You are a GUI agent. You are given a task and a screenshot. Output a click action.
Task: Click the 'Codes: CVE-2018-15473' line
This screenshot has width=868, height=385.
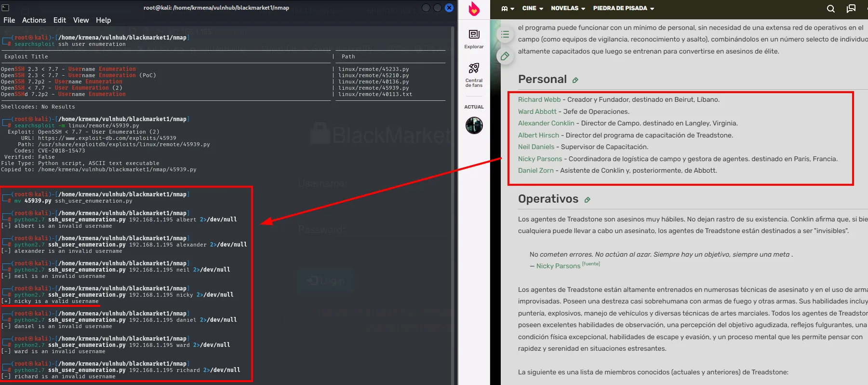[50, 151]
